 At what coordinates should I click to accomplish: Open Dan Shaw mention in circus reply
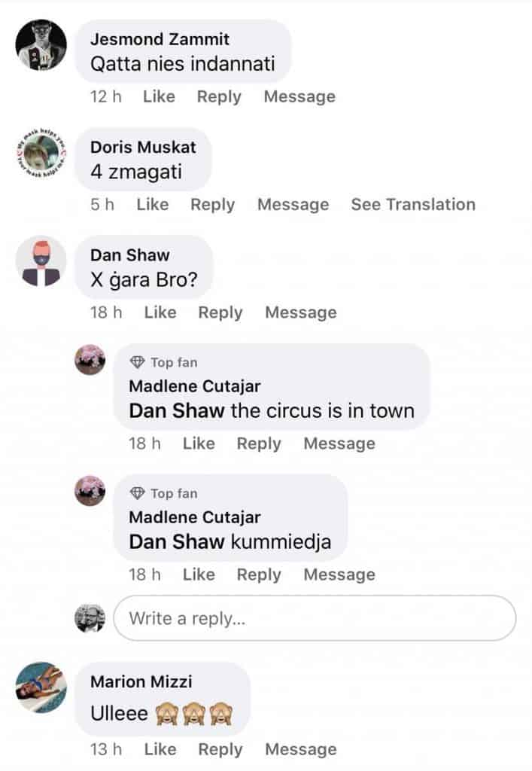coord(177,410)
